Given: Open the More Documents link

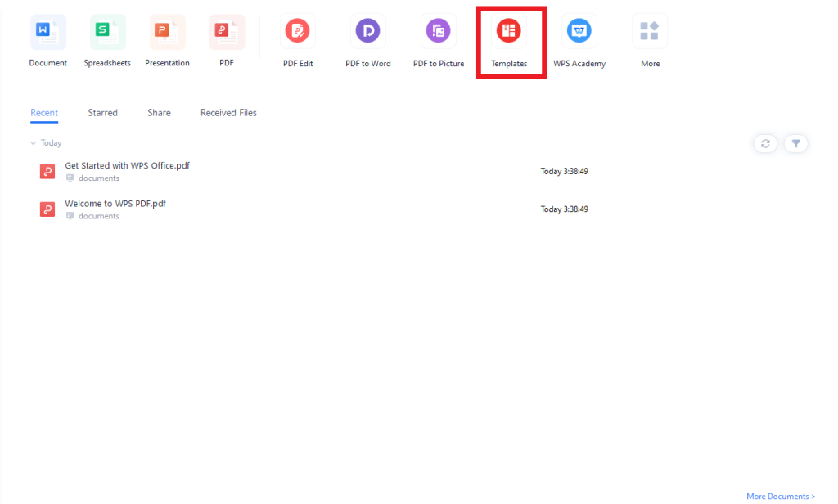Looking at the screenshot, I should coord(781,497).
